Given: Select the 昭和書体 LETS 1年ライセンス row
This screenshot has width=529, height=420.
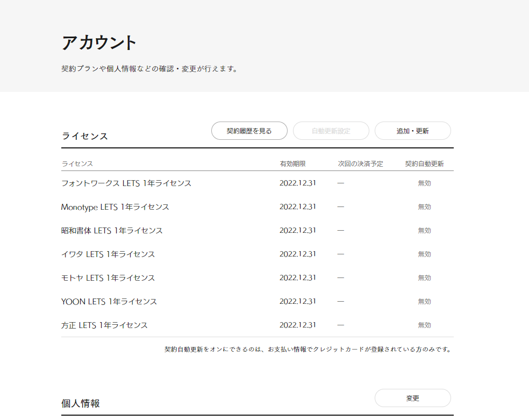Looking at the screenshot, I should click(x=258, y=230).
